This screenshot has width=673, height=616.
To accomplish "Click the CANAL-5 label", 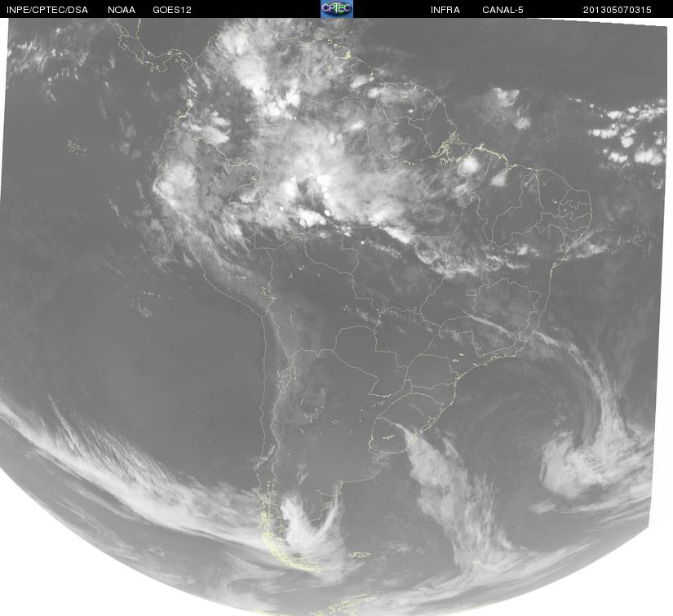I will coord(503,10).
